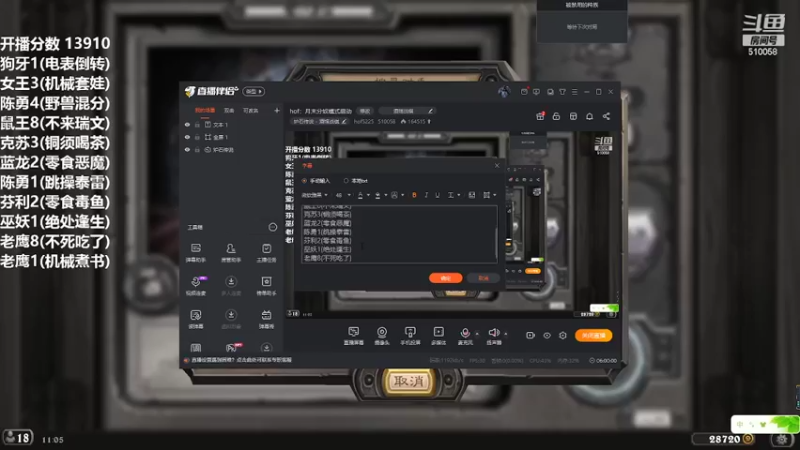Image resolution: width=800 pixels, height=450 pixels.
Task: Open the settings gear near 关闭直播
Action: pyautogui.click(x=563, y=335)
